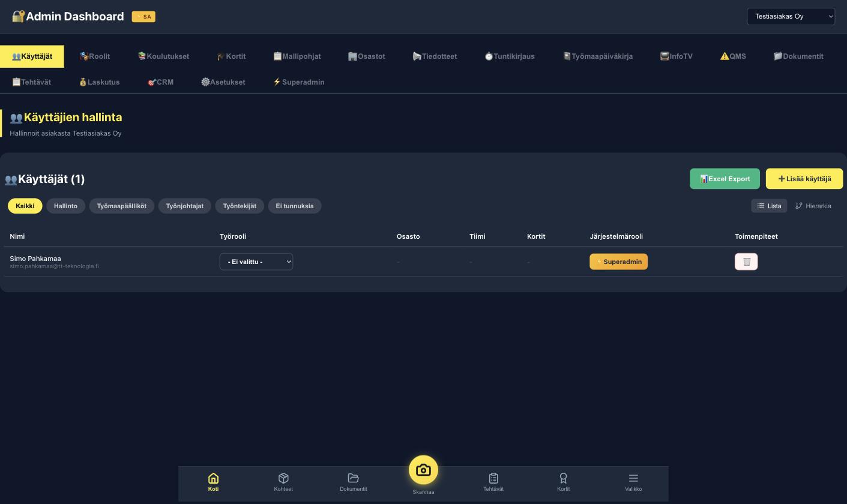Open the Superadmin tab

click(x=299, y=82)
